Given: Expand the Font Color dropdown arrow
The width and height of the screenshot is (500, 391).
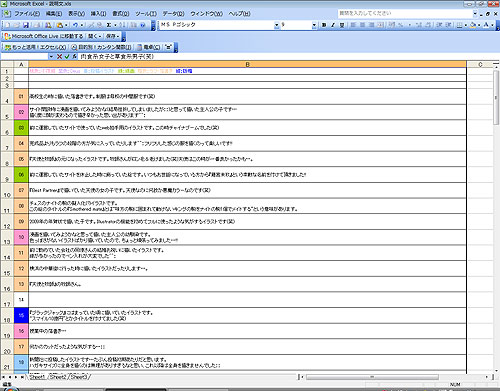Looking at the screenshot, I should [492, 25].
